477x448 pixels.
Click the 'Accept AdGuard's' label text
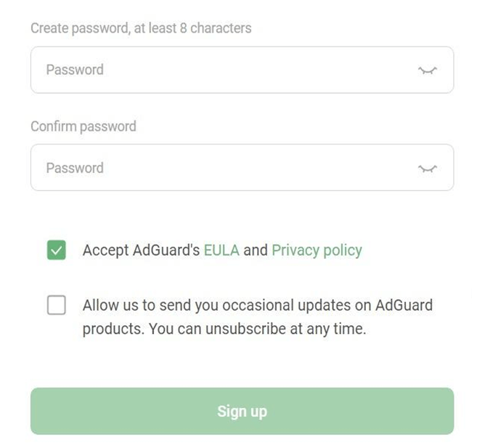(x=141, y=251)
